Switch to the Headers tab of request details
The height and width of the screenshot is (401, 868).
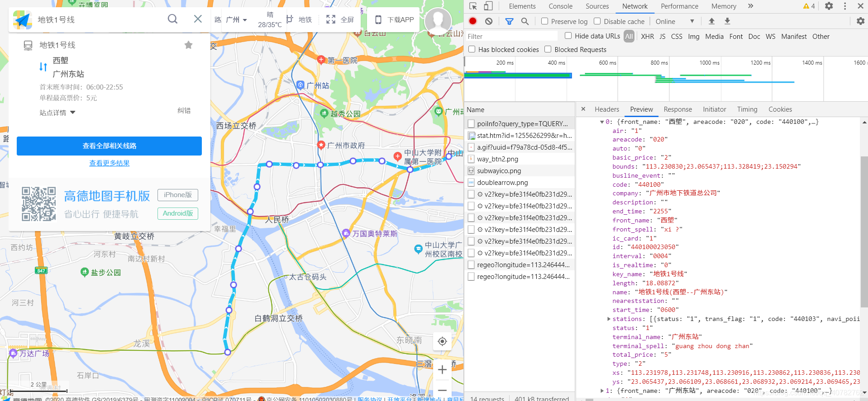click(606, 109)
